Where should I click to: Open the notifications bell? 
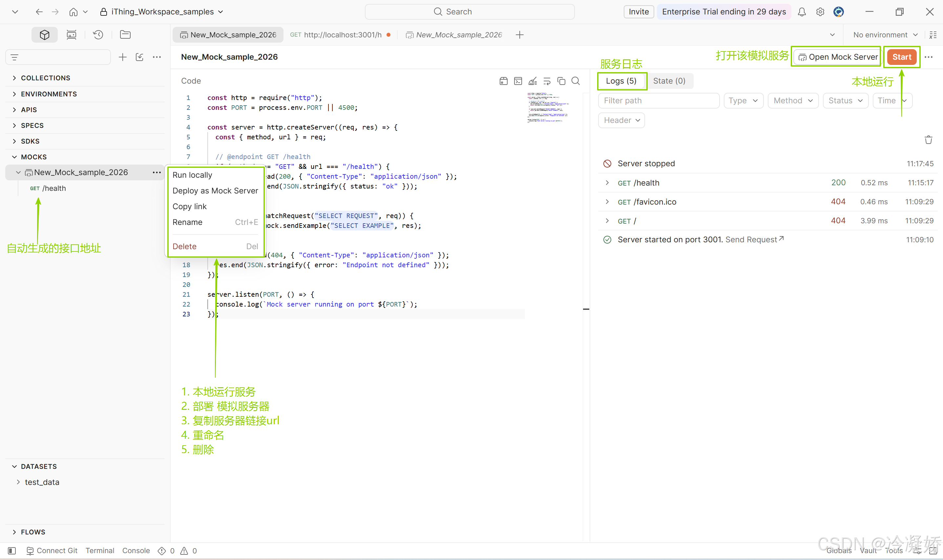tap(802, 12)
